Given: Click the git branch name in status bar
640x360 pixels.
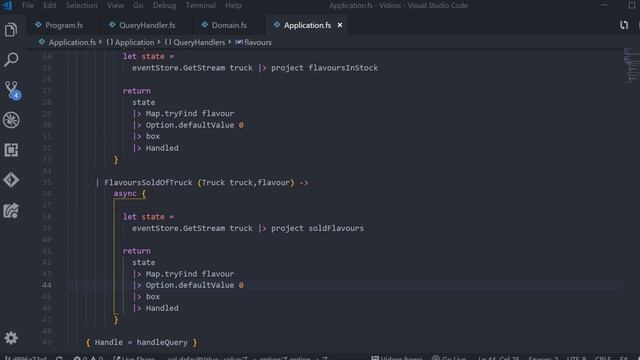Looking at the screenshot, I should (x=25, y=358).
